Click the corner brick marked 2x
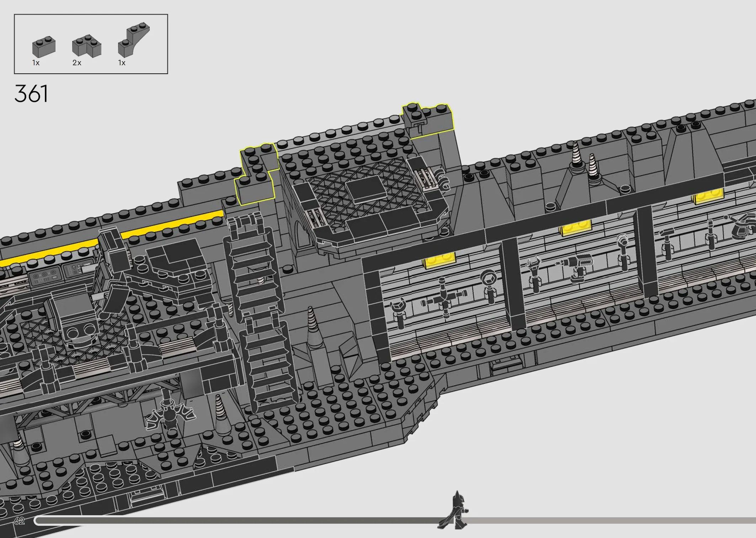The image size is (756, 538). 86,46
